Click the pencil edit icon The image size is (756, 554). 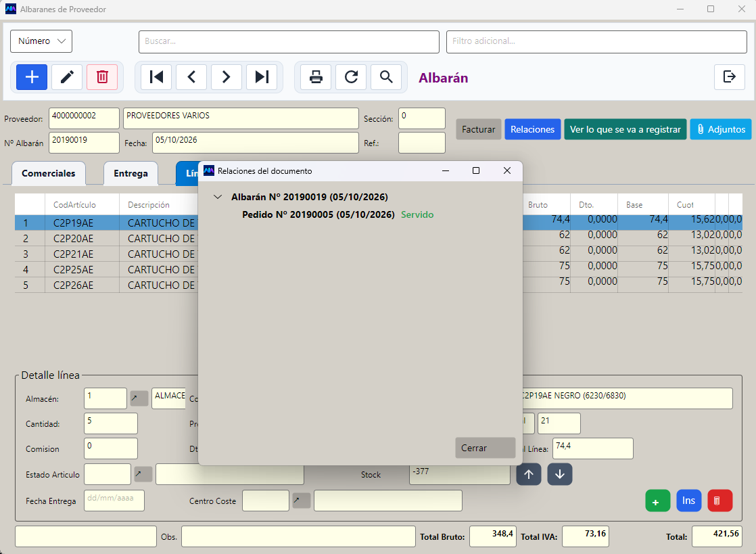coord(67,77)
